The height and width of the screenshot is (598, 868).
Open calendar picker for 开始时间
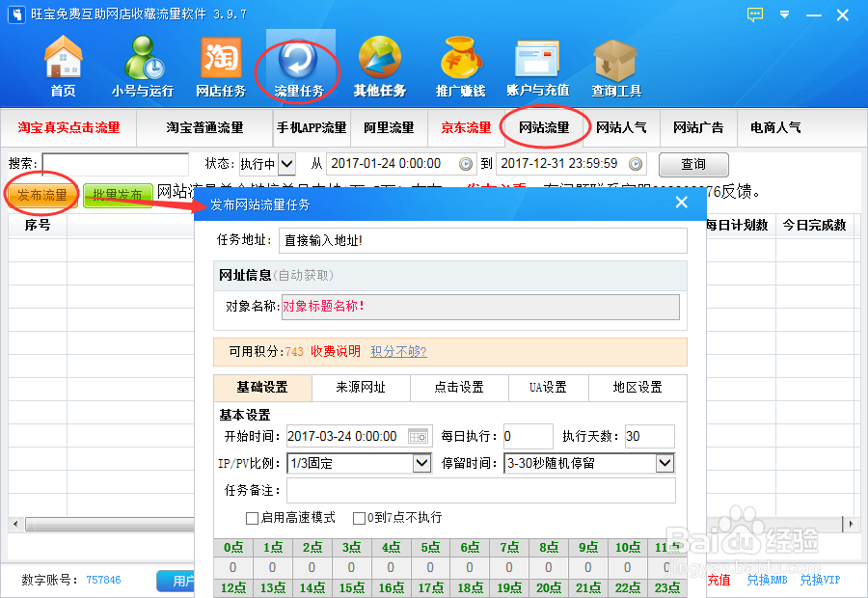click(x=418, y=436)
